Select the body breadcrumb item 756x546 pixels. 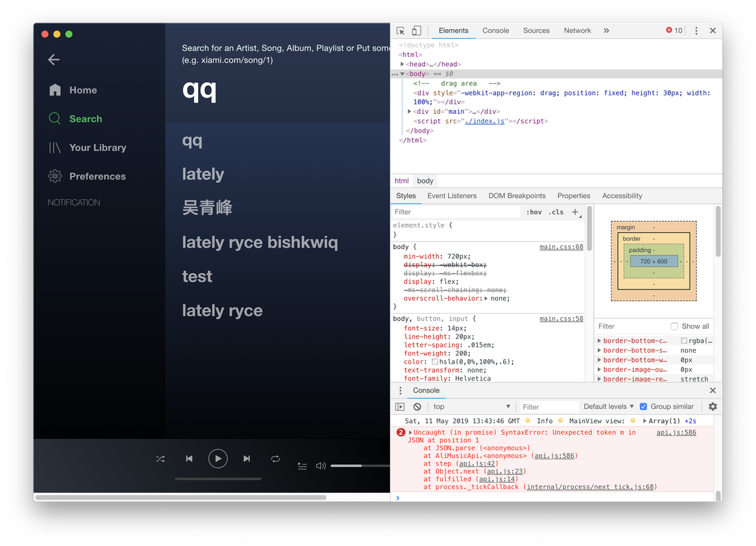425,181
